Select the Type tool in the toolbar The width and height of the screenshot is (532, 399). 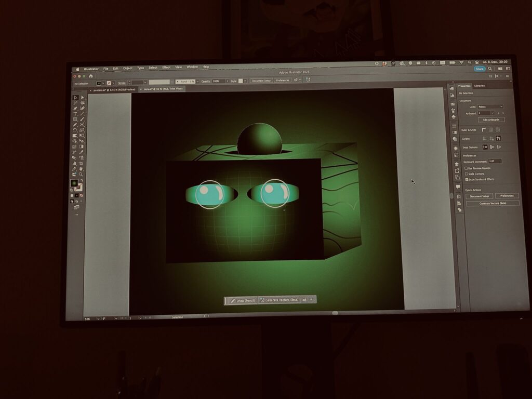click(75, 114)
